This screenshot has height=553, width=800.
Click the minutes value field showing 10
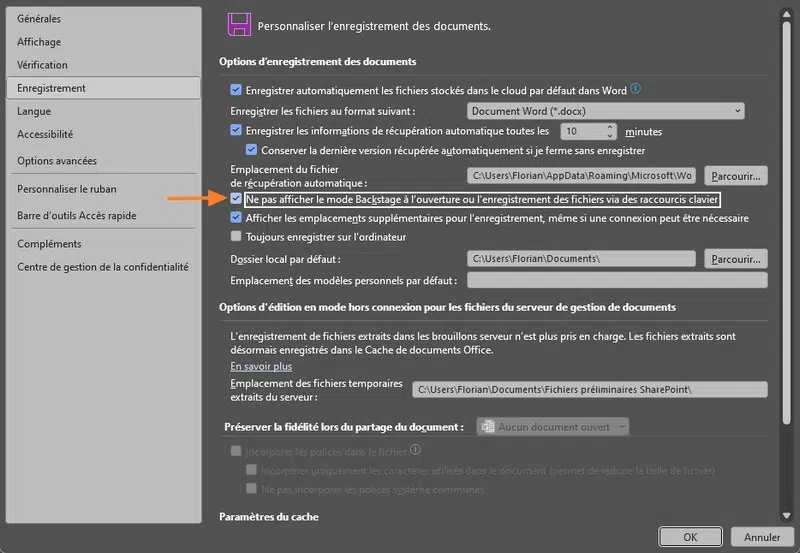(583, 132)
